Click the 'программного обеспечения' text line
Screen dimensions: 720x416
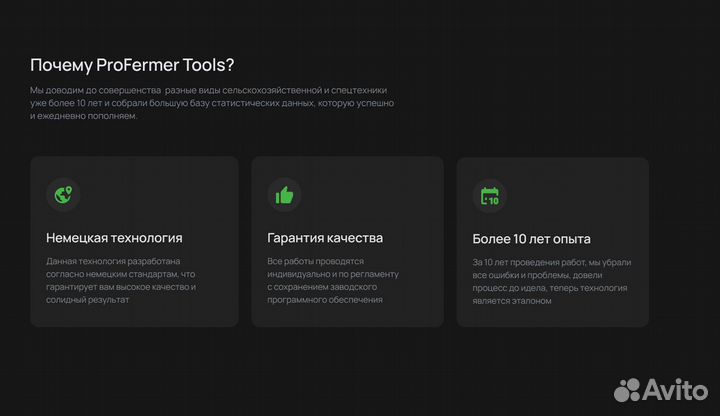(325, 300)
